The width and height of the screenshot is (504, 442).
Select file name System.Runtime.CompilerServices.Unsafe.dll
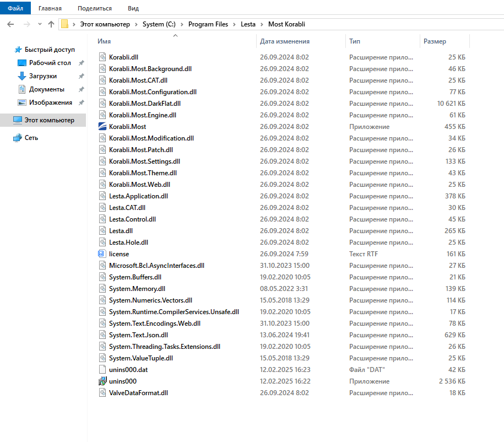click(174, 312)
